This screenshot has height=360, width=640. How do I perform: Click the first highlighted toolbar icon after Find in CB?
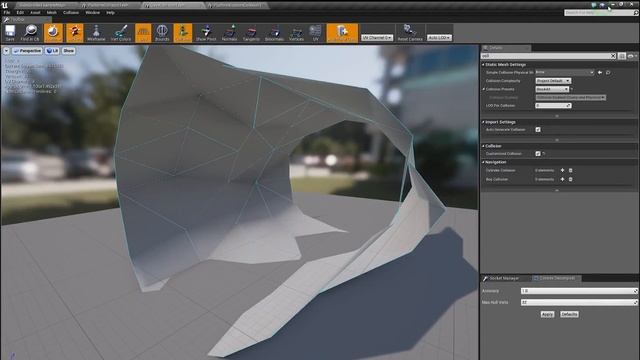pyautogui.click(x=53, y=33)
